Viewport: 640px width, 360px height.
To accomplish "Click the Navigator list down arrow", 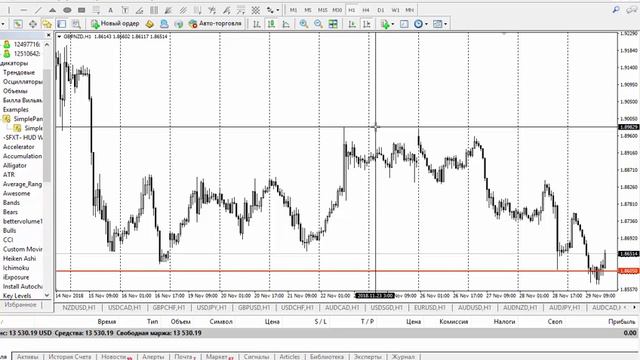I will (x=47, y=295).
